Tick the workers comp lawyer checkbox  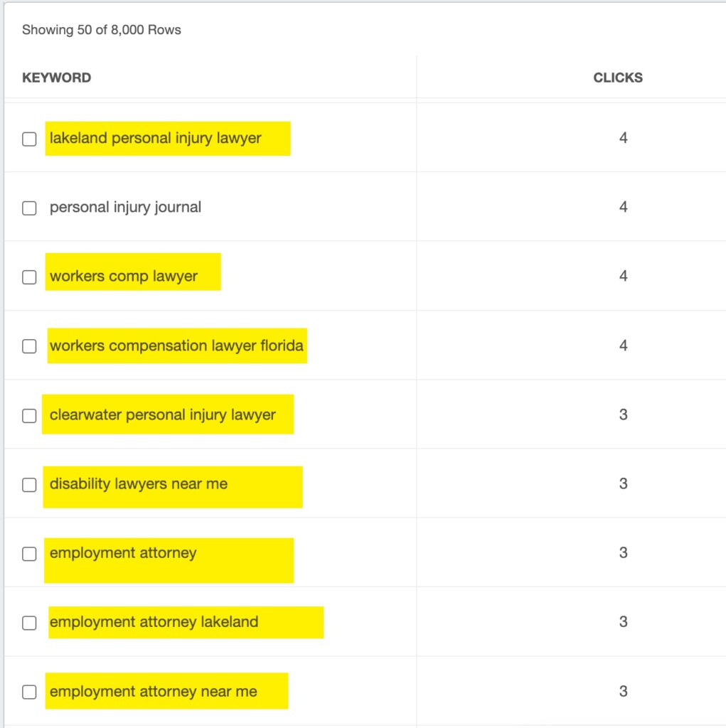(x=29, y=277)
